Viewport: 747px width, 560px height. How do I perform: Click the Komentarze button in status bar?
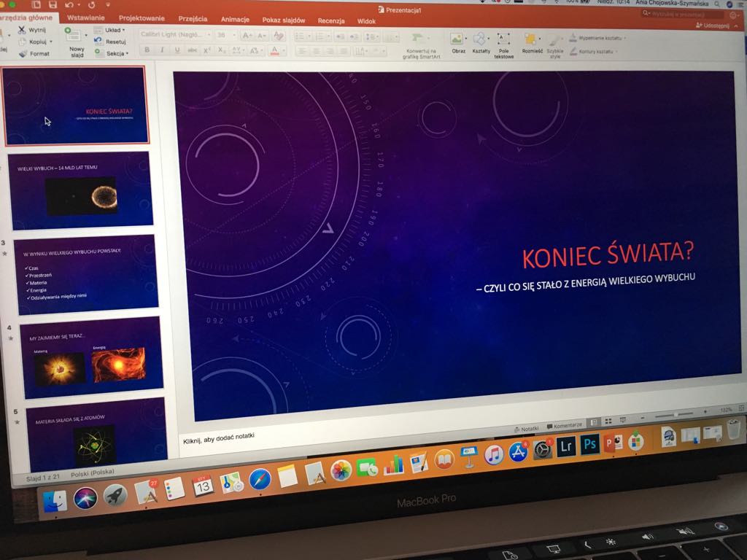coord(565,425)
